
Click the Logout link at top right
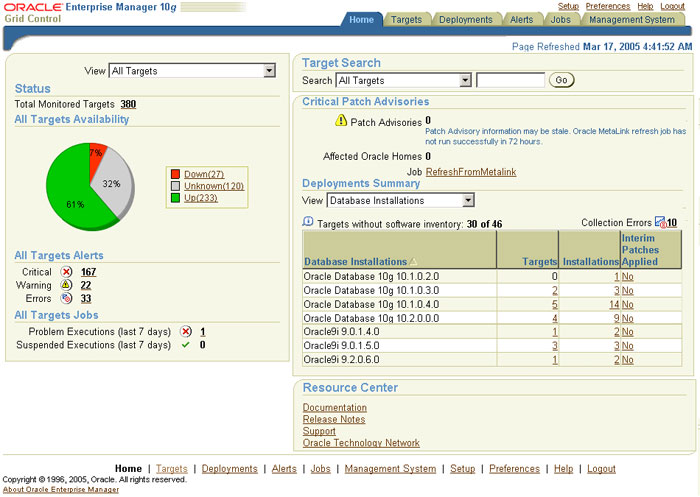672,6
